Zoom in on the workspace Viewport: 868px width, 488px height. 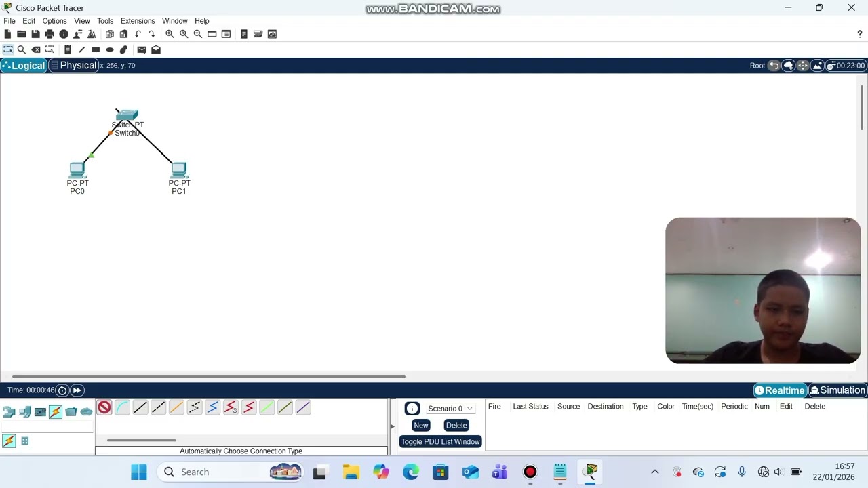tap(170, 34)
